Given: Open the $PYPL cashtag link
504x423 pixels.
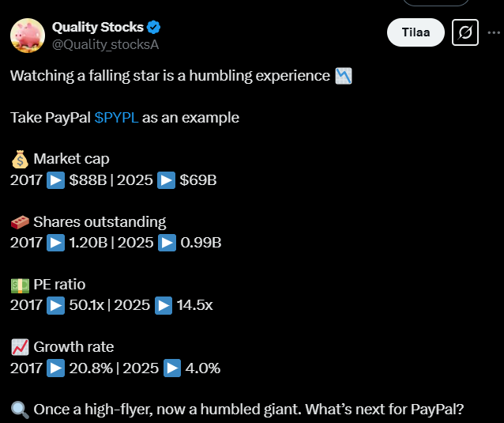Looking at the screenshot, I should pyautogui.click(x=116, y=118).
